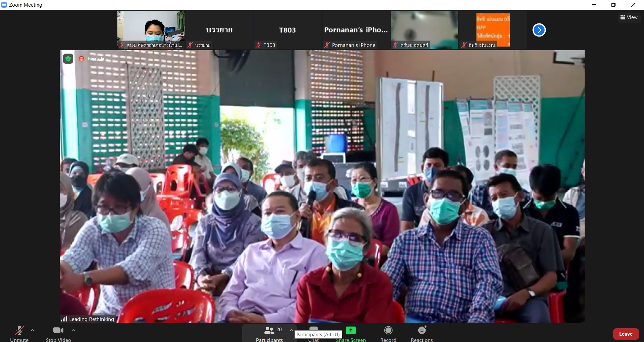Click the Unmute microphone icon

point(19,331)
